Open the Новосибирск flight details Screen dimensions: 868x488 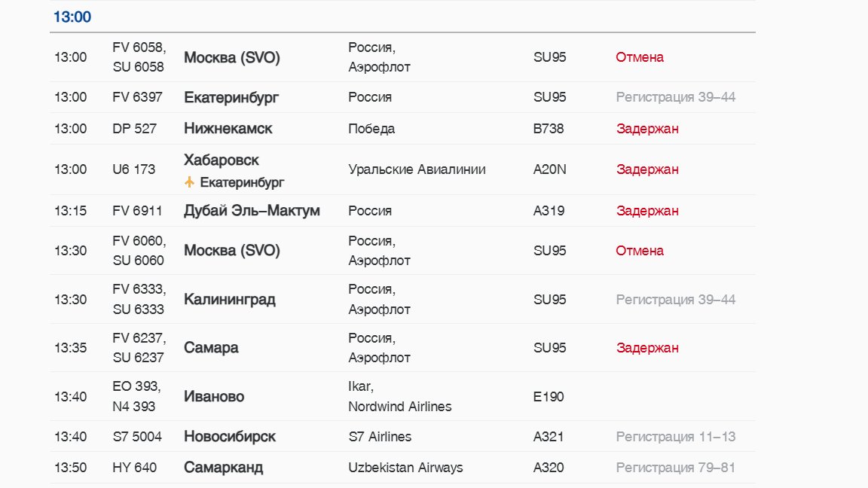[230, 437]
